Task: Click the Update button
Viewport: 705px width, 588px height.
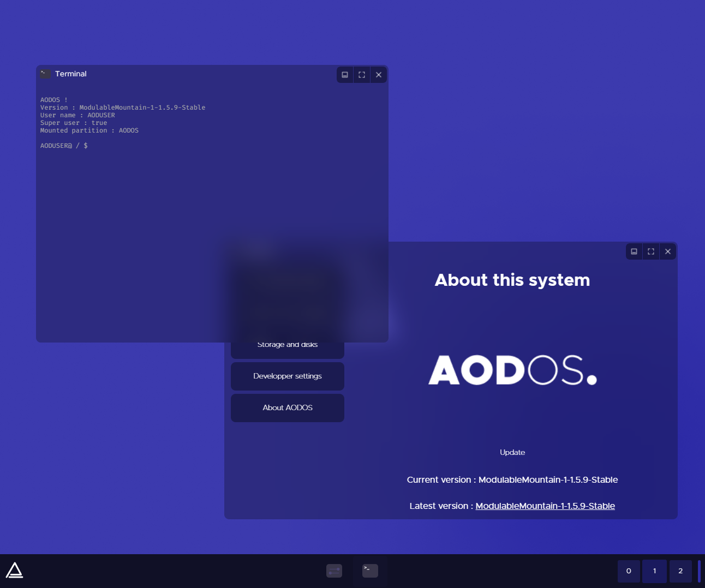Action: 512,453
